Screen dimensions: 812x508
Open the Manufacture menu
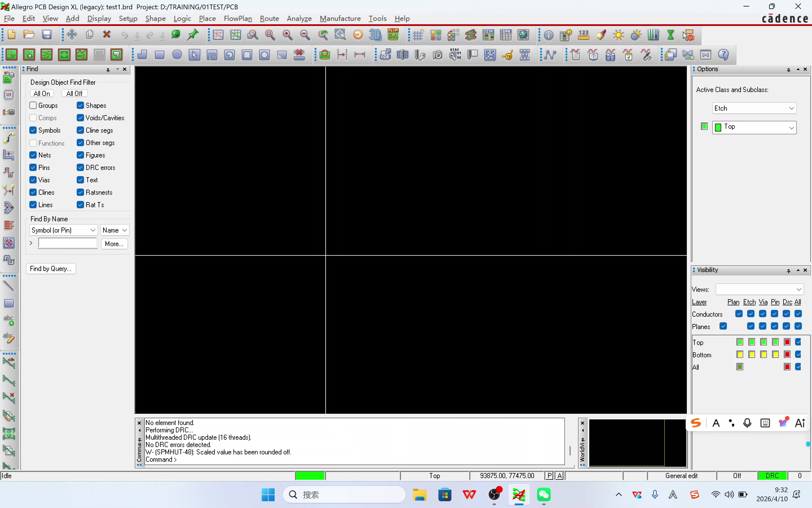click(x=340, y=18)
